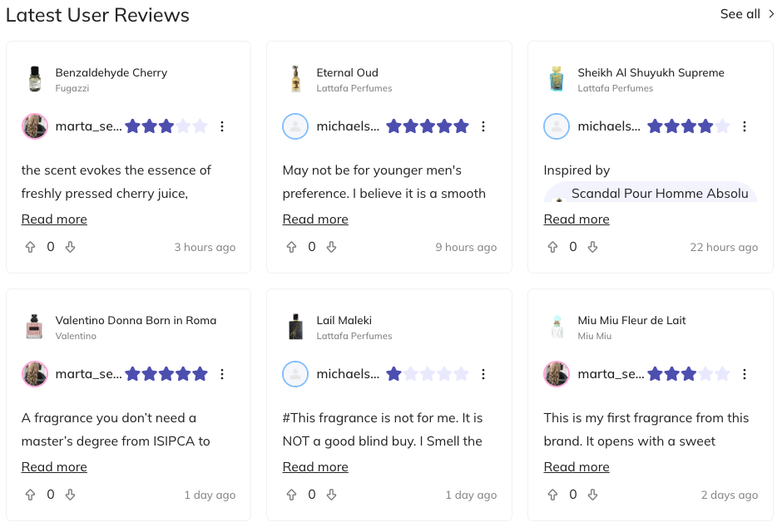Open the Scandal Pour Homme Absolu inspired-by tag
The width and height of the screenshot is (782, 532).
pyautogui.click(x=659, y=194)
